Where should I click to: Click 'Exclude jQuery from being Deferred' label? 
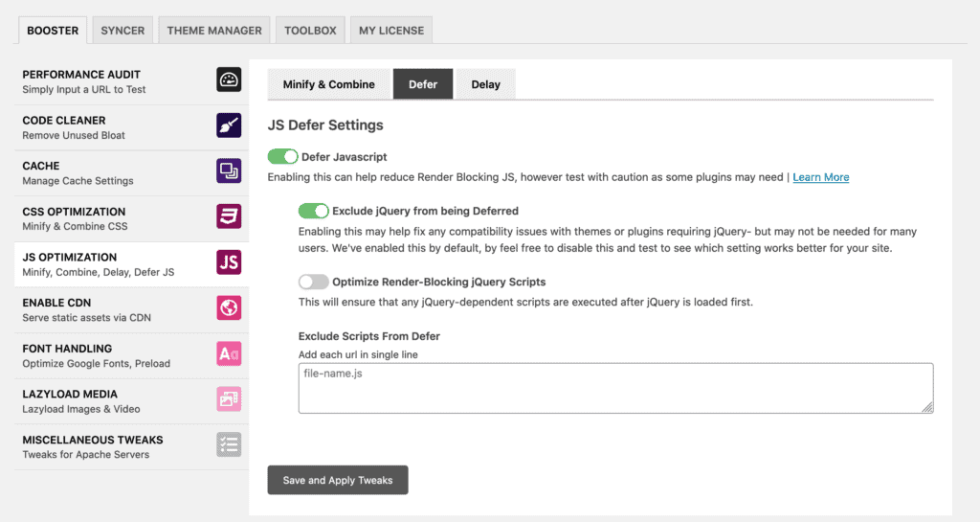(x=426, y=211)
